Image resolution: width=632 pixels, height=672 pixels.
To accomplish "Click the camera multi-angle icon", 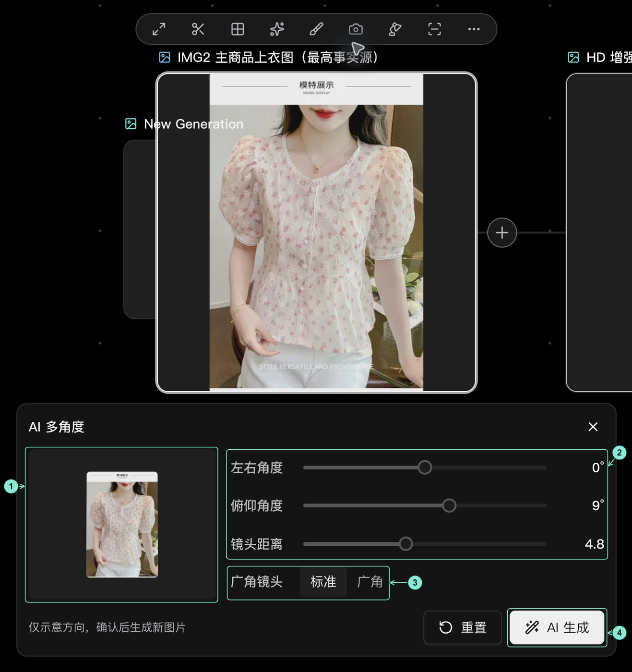I will [x=356, y=29].
